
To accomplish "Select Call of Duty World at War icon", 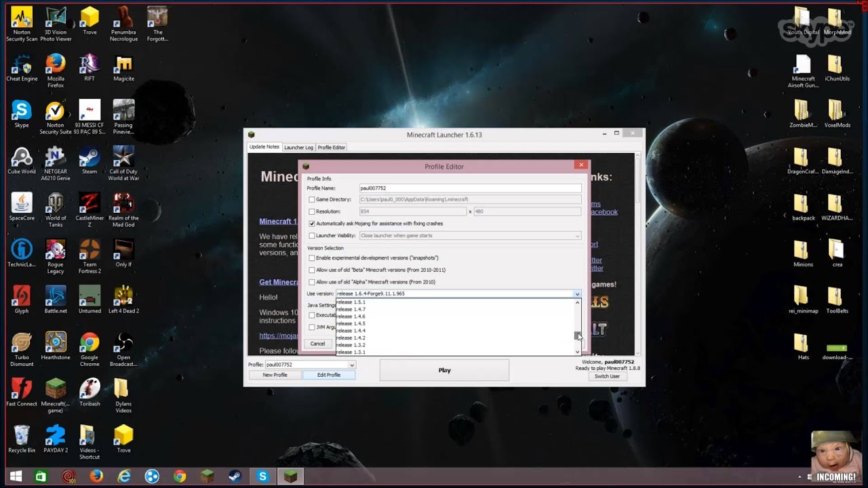I will [123, 163].
